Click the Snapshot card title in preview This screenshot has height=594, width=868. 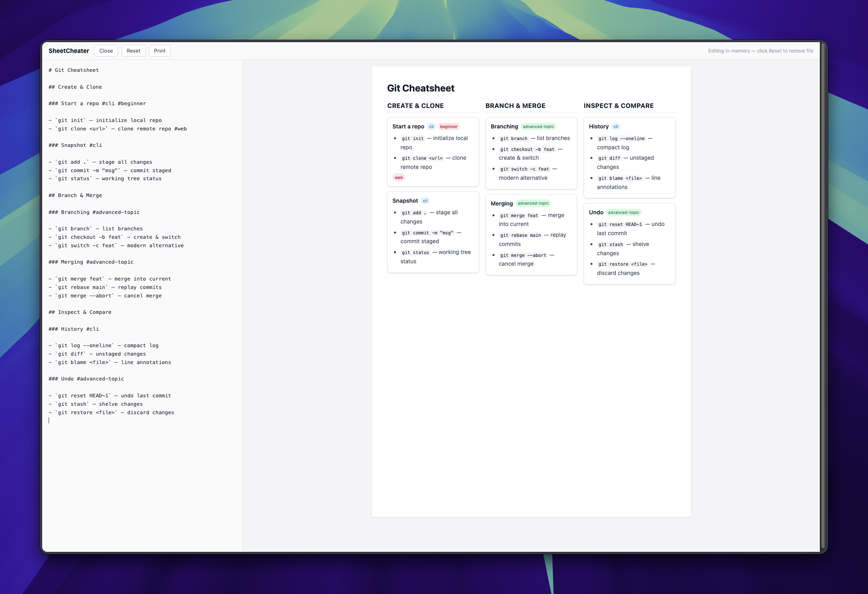tap(405, 201)
